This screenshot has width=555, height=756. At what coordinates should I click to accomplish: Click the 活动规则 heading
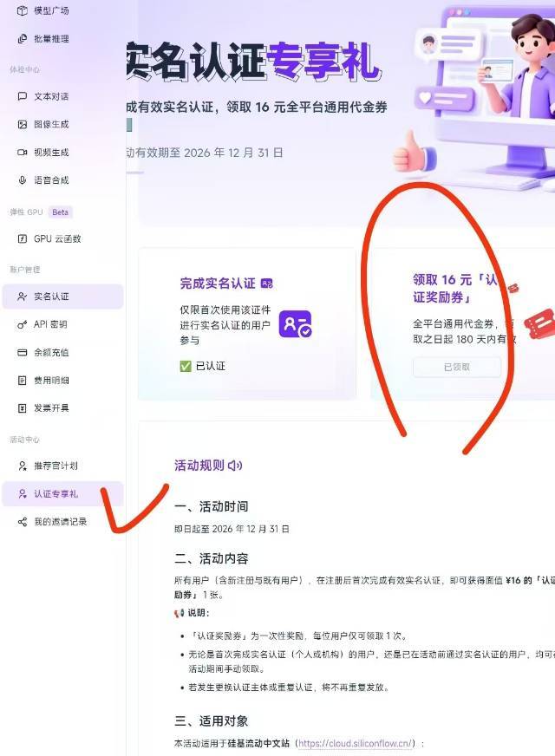199,466
